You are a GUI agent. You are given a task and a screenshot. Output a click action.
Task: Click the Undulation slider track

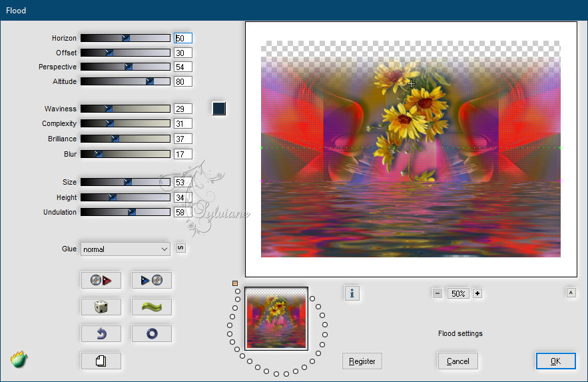click(125, 212)
